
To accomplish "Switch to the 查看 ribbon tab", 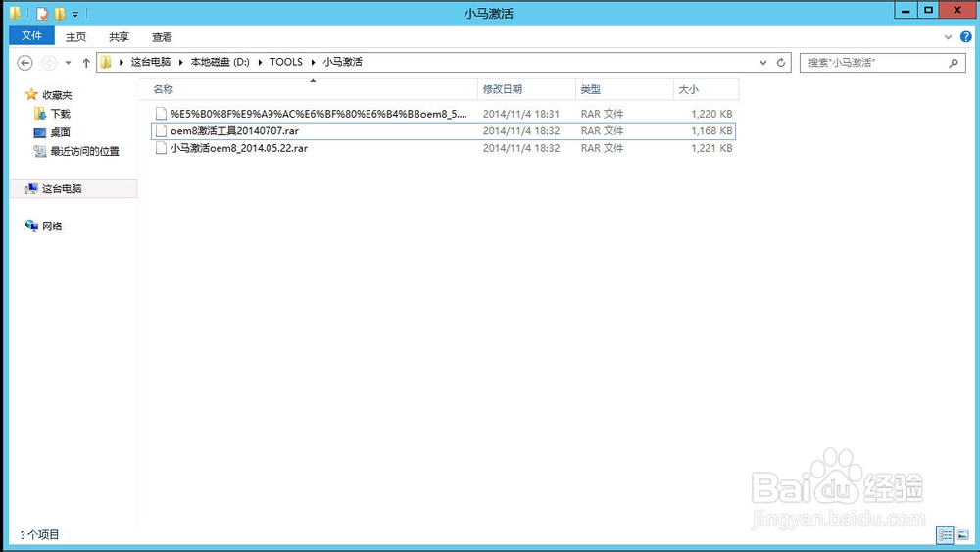I will coord(162,37).
